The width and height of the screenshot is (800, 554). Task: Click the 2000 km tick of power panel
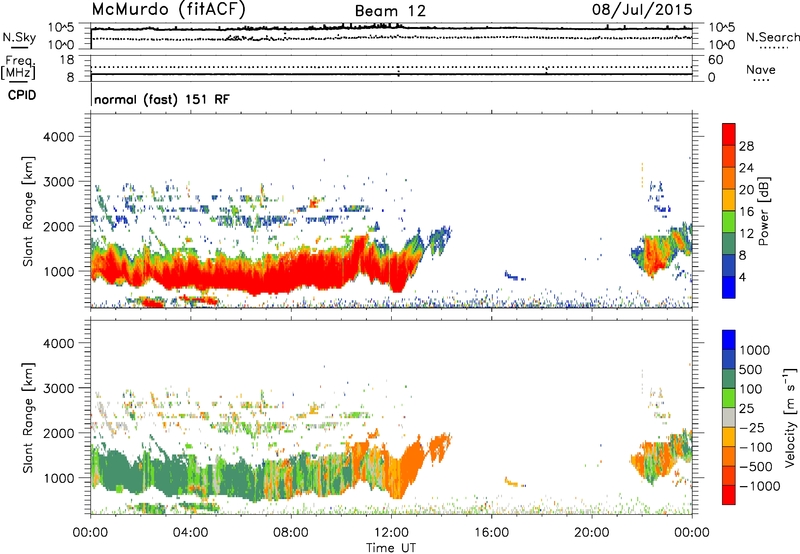58,226
